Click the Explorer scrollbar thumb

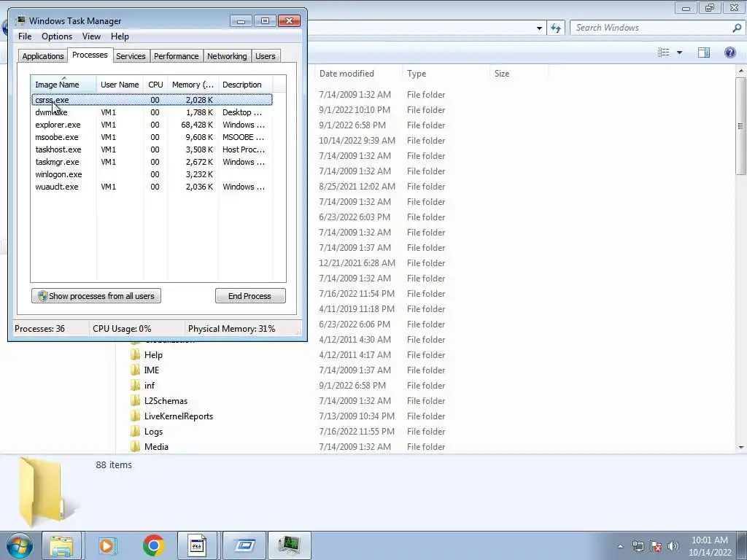tap(741, 125)
